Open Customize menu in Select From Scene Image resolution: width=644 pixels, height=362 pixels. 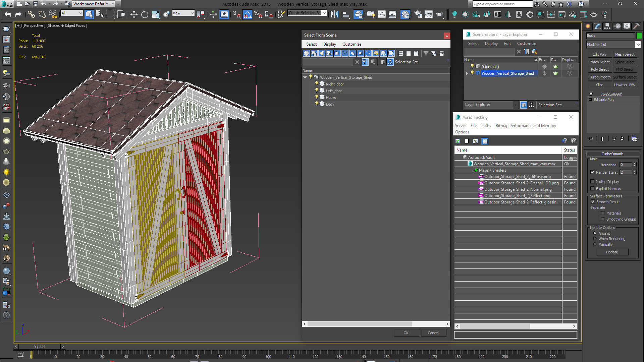click(352, 44)
